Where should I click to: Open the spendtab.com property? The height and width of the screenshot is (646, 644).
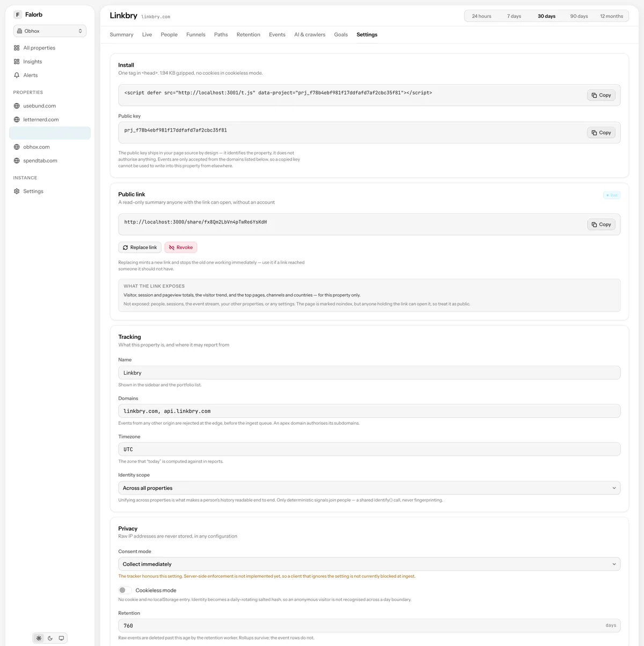[x=50, y=161]
